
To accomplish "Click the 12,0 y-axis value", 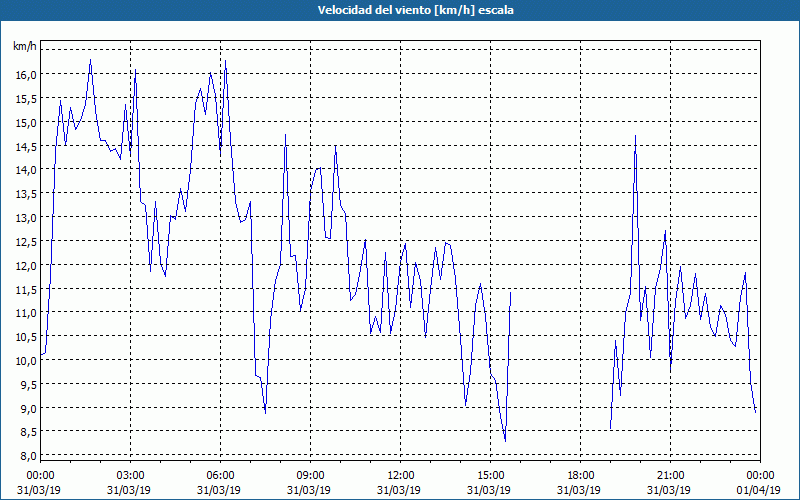I will pyautogui.click(x=25, y=265).
